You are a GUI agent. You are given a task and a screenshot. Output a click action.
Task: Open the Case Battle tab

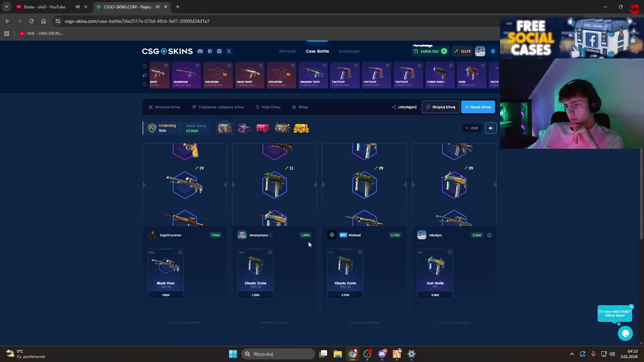(317, 51)
